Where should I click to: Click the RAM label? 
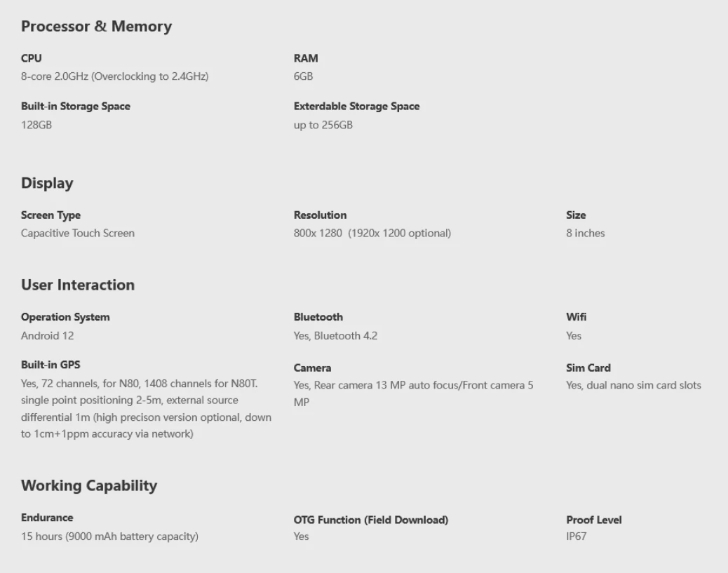[305, 58]
